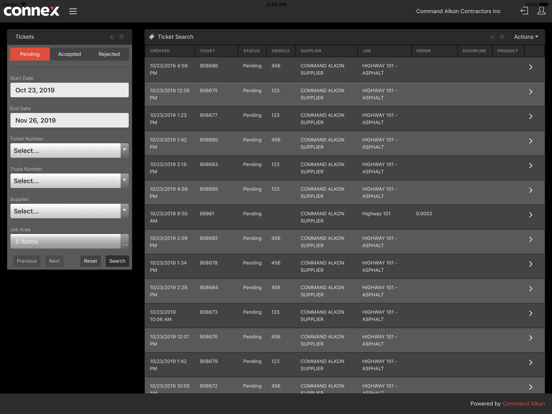552x414 pixels.
Task: Click the Search button
Action: click(117, 261)
